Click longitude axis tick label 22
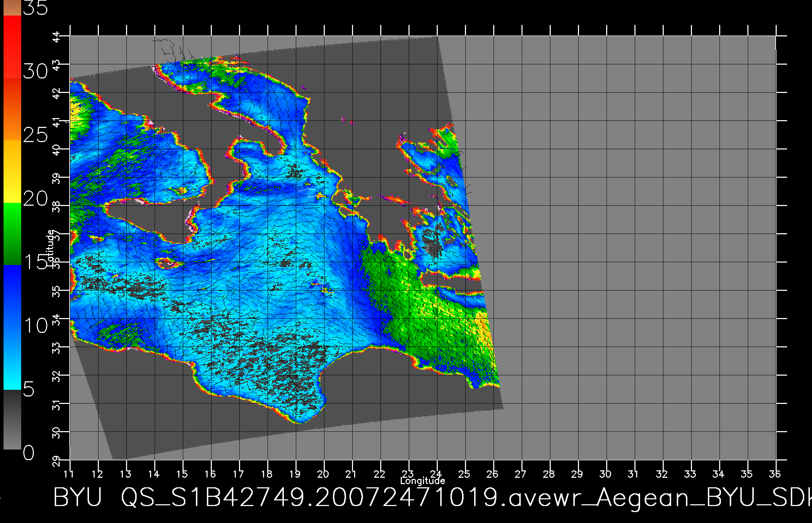This screenshot has height=523, width=812. pyautogui.click(x=380, y=474)
